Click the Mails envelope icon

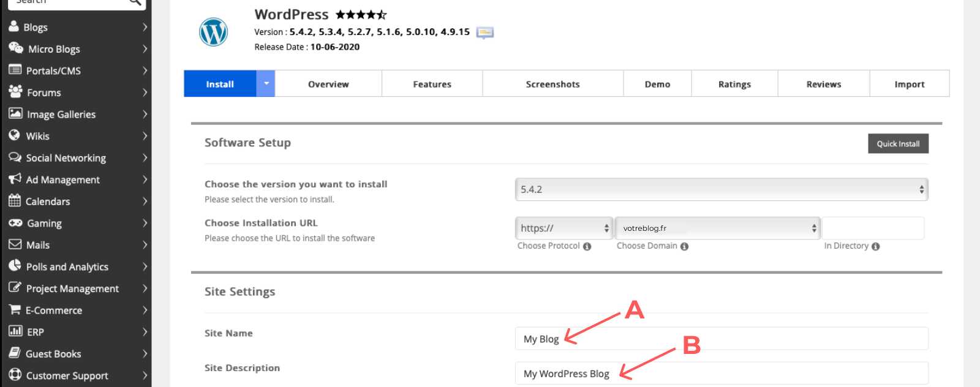15,244
